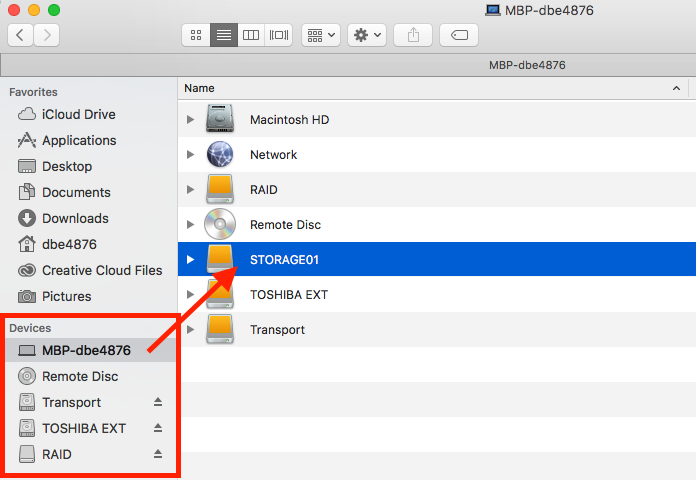The height and width of the screenshot is (480, 696).
Task: Switch to icon view
Action: click(196, 35)
